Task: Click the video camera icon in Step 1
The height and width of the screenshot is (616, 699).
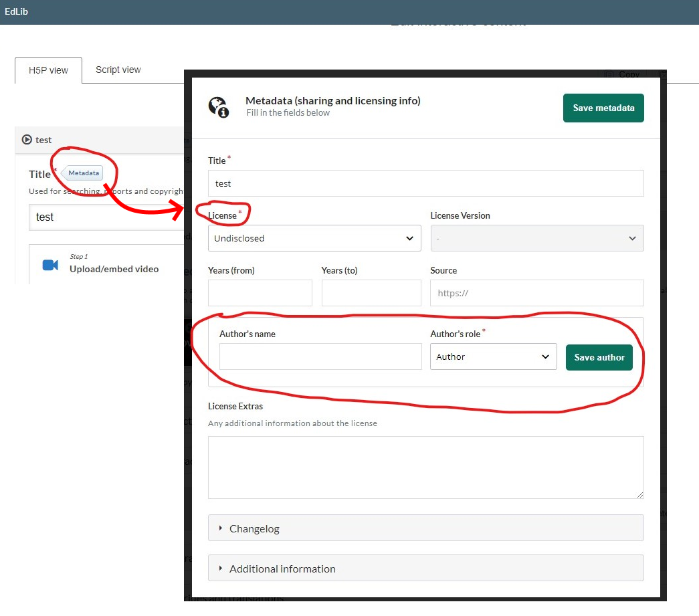Action: [50, 265]
